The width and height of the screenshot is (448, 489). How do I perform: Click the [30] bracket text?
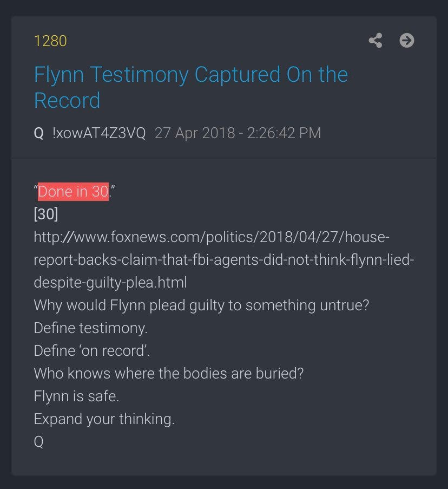[46, 214]
